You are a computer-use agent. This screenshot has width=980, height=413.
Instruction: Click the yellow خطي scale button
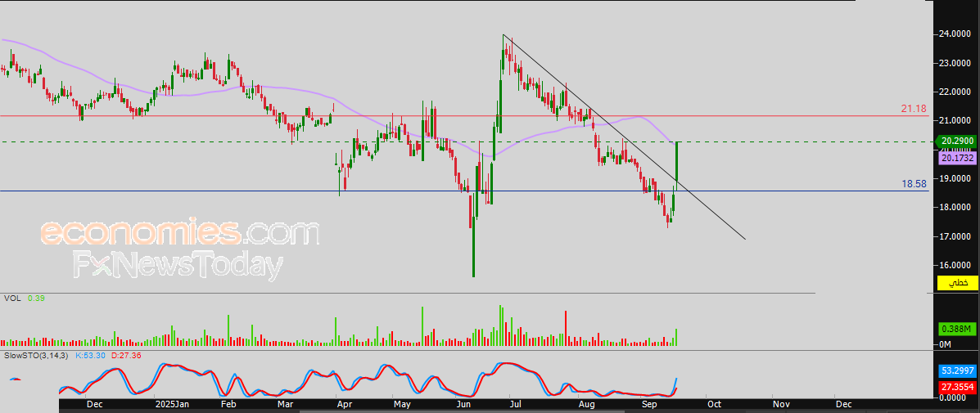[x=957, y=283]
